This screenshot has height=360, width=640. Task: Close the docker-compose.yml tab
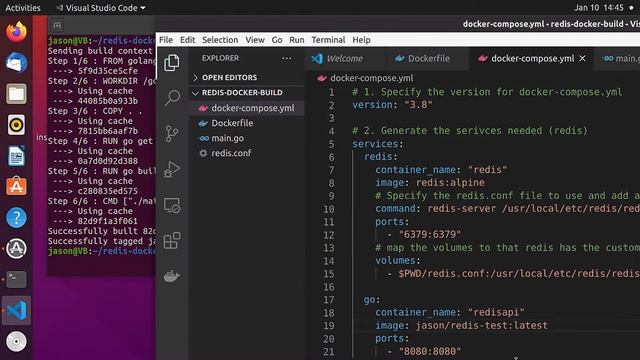582,58
